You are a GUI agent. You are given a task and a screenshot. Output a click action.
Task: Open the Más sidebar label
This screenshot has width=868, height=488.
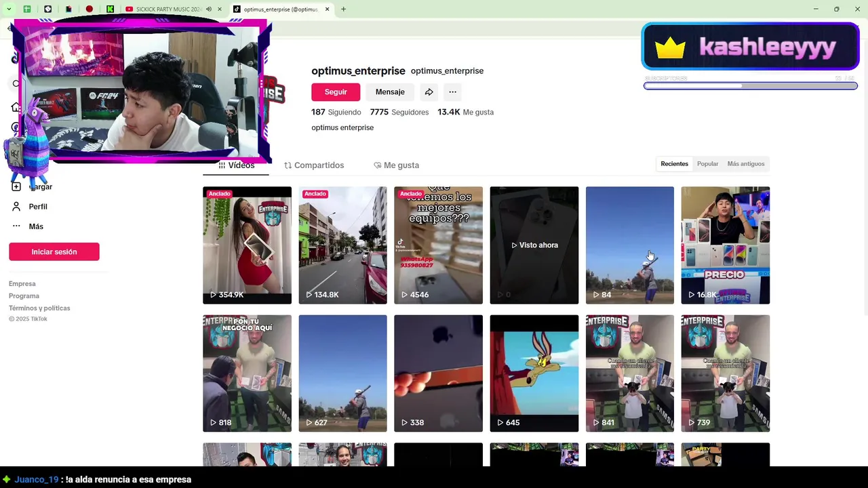(36, 226)
